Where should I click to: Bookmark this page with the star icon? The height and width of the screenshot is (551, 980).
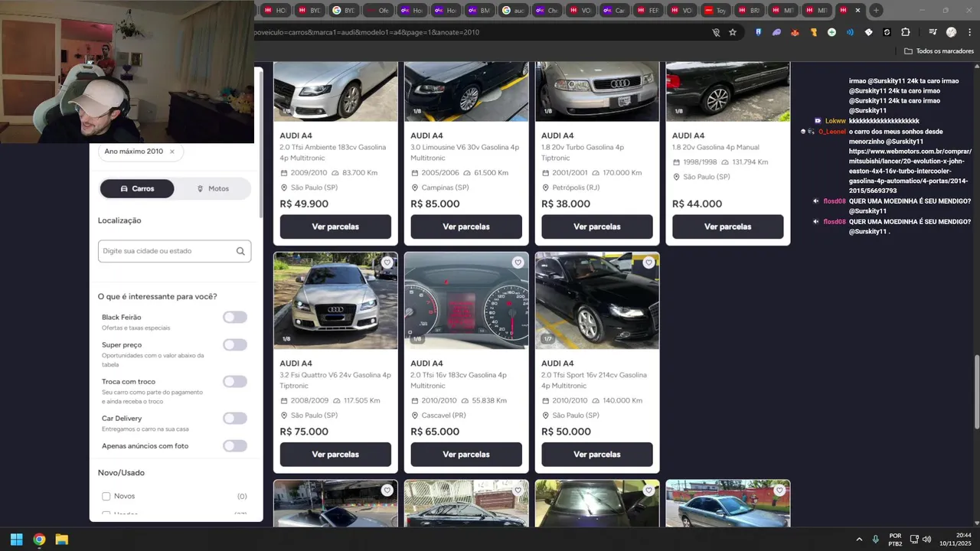(x=733, y=32)
